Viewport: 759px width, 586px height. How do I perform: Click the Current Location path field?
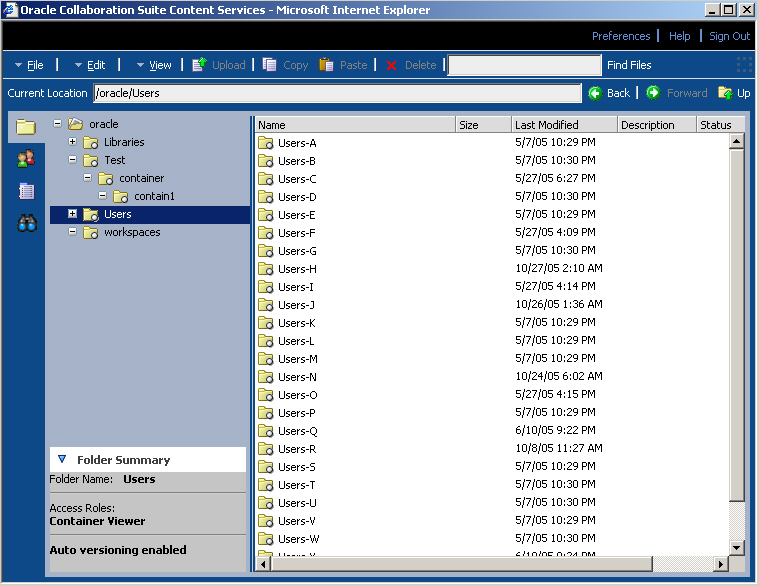pyautogui.click(x=337, y=93)
